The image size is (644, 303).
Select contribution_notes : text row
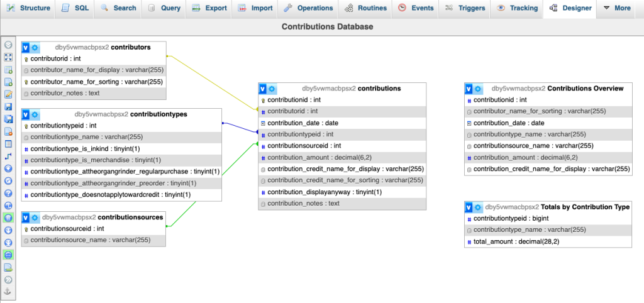point(342,204)
